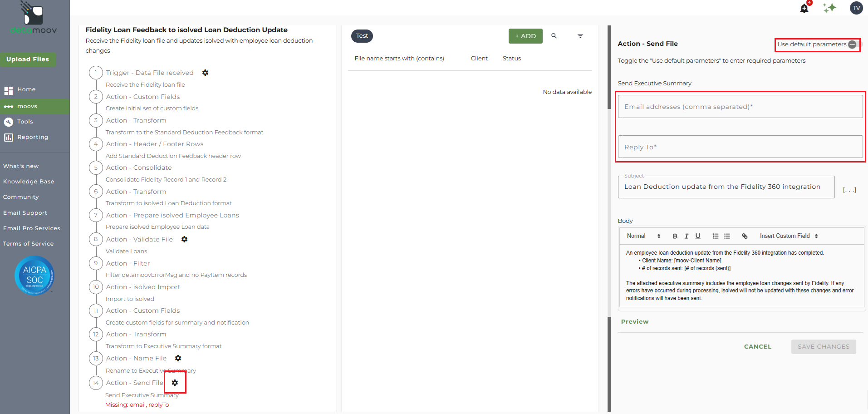This screenshot has width=868, height=414.
Task: Open Knowledge Base link
Action: (x=29, y=182)
